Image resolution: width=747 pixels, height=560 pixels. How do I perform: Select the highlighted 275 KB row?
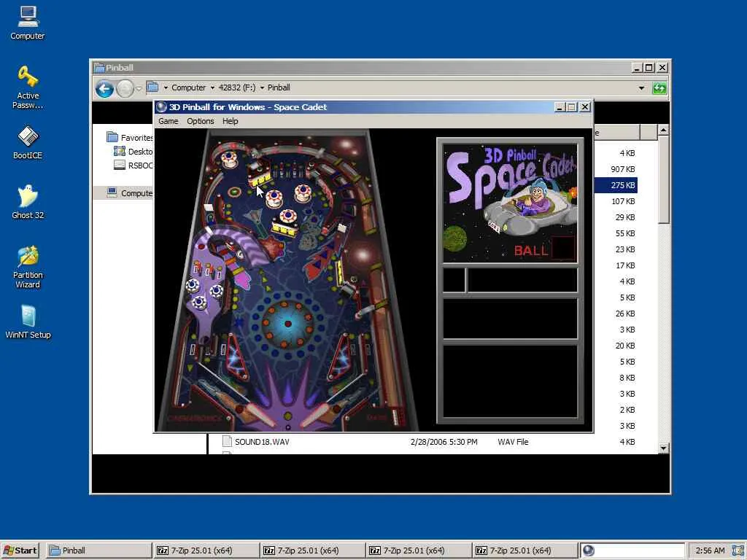point(616,185)
